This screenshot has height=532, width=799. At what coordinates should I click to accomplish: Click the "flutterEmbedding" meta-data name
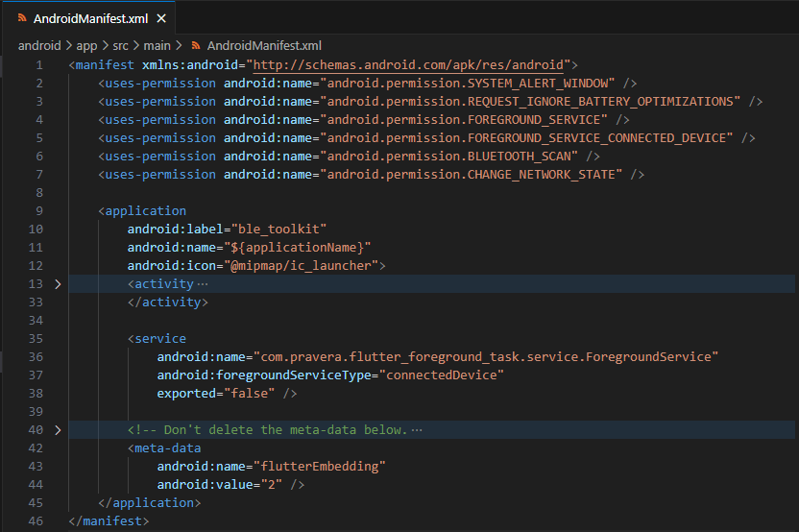click(317, 466)
